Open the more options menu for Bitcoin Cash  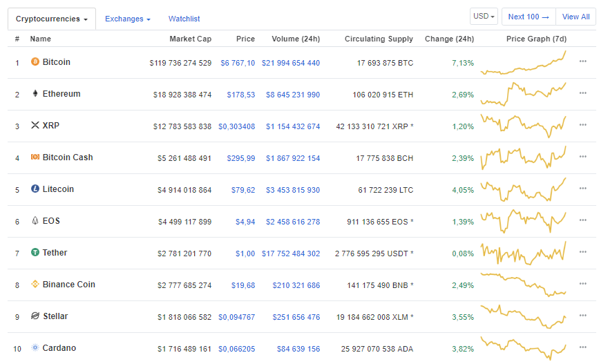coord(582,156)
